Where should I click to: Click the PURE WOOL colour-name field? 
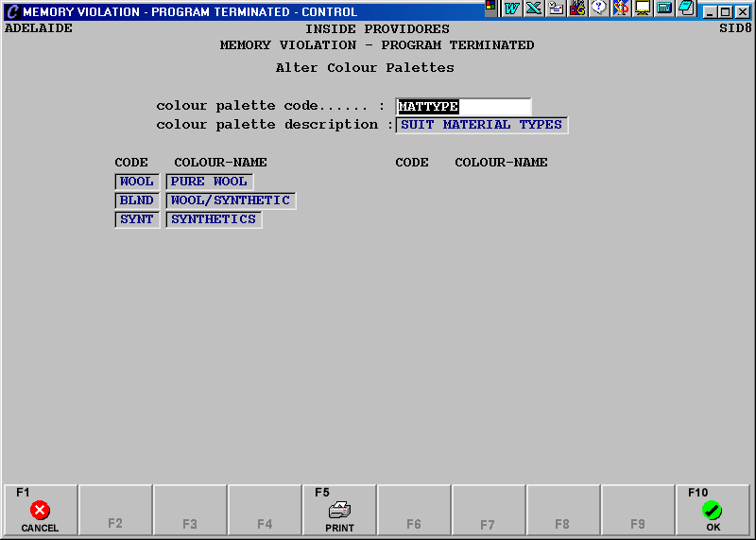[209, 182]
